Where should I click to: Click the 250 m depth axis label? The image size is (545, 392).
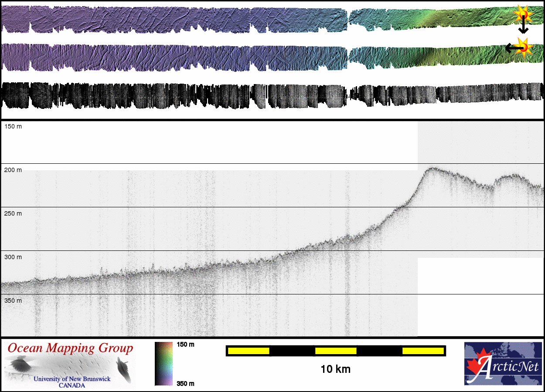pos(13,213)
